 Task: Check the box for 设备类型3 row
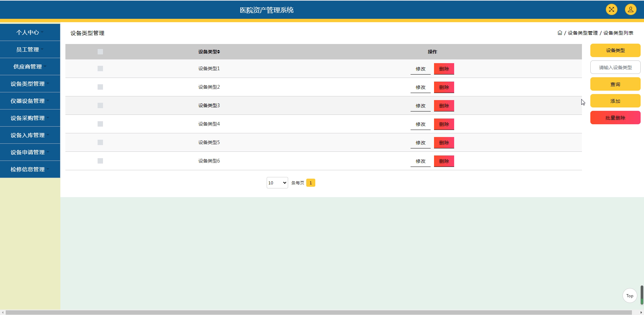pos(100,105)
